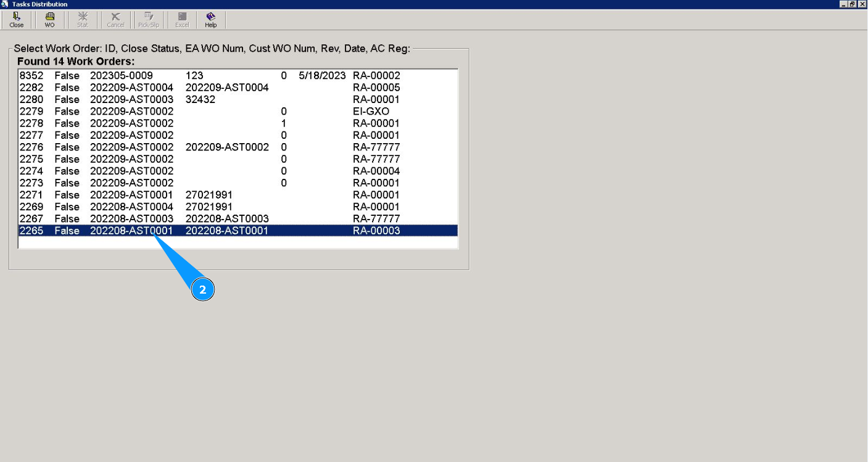Click the Close toolbar button

17,20
